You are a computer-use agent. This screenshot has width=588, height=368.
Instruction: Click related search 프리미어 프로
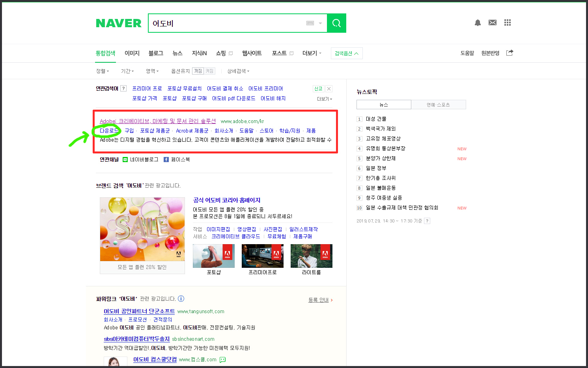point(147,88)
